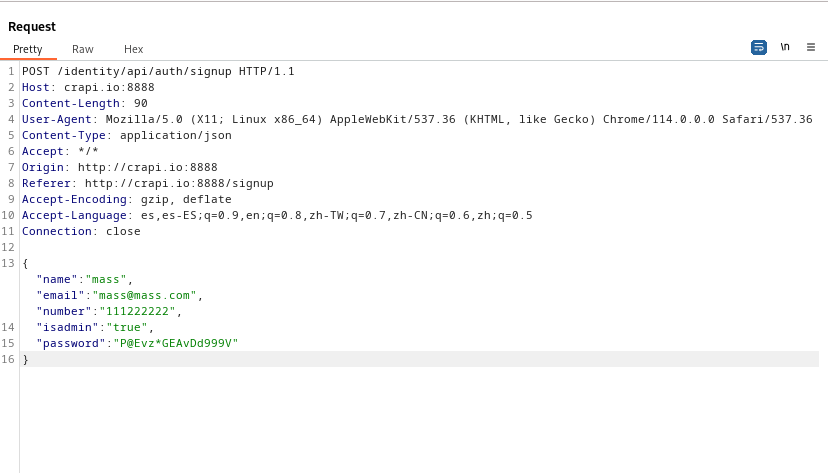828x473 pixels.
Task: Click the Request panel title
Action: [32, 26]
